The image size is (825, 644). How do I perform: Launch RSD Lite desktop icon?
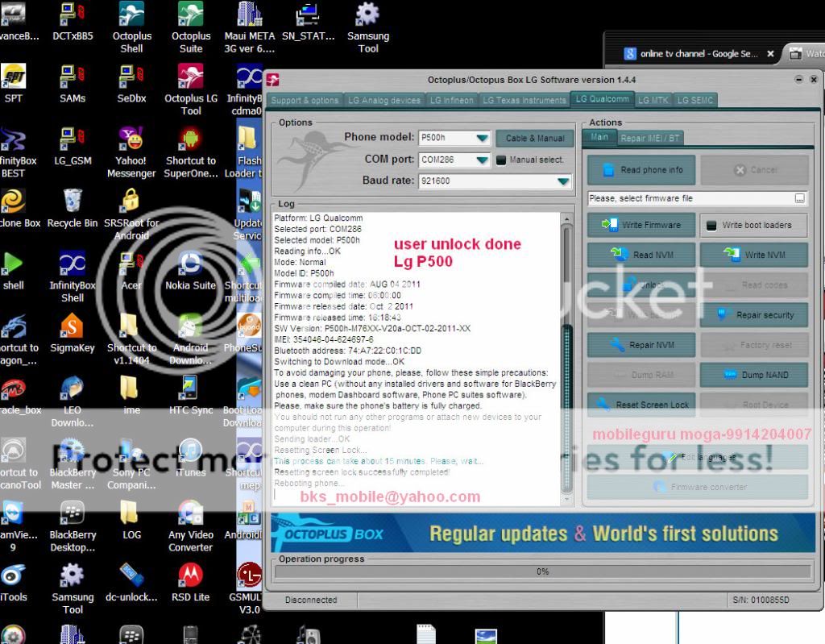point(190,581)
